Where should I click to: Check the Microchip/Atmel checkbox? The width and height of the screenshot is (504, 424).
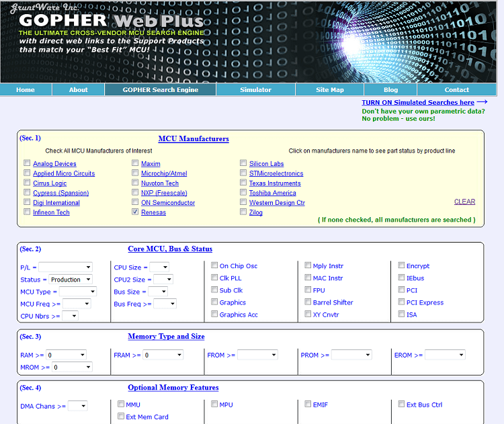point(135,173)
